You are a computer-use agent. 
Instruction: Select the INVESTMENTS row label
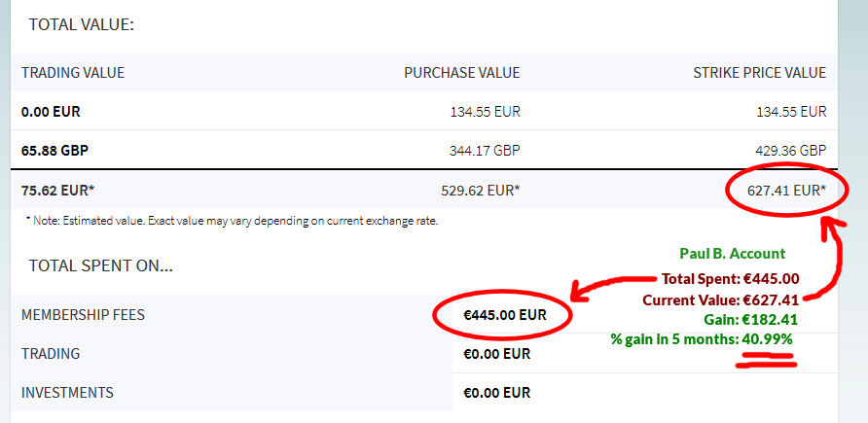tap(67, 393)
